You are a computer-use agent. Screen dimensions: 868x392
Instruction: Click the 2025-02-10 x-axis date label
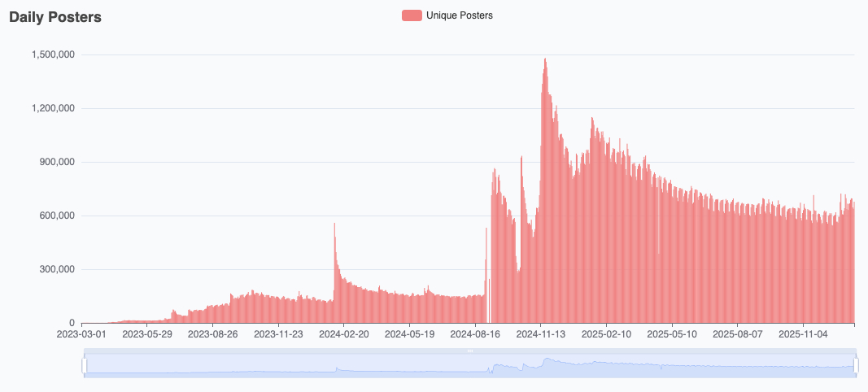pyautogui.click(x=607, y=333)
